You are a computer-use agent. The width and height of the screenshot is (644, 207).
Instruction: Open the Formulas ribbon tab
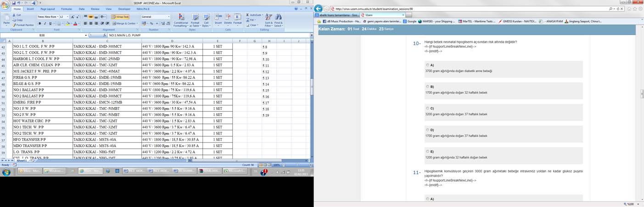[67, 9]
